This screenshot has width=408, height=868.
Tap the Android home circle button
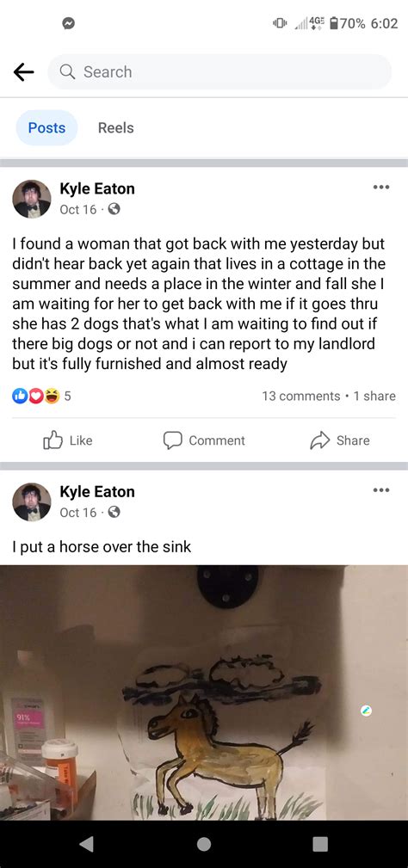204,844
